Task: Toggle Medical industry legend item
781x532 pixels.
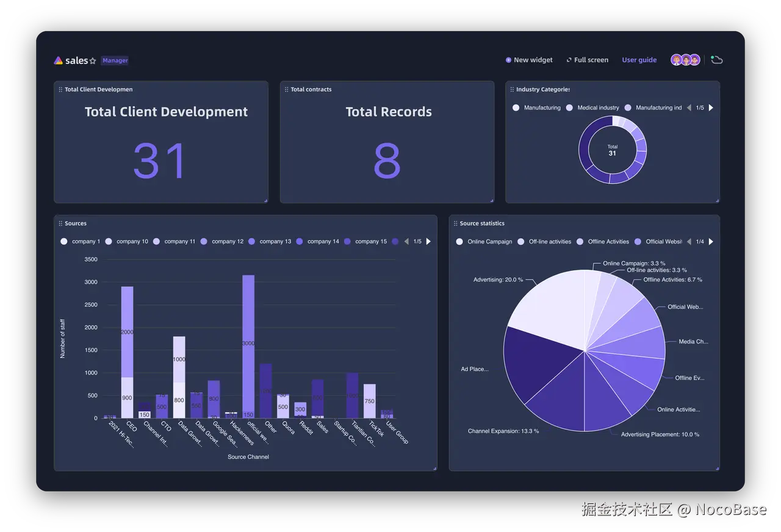Action: 592,107
